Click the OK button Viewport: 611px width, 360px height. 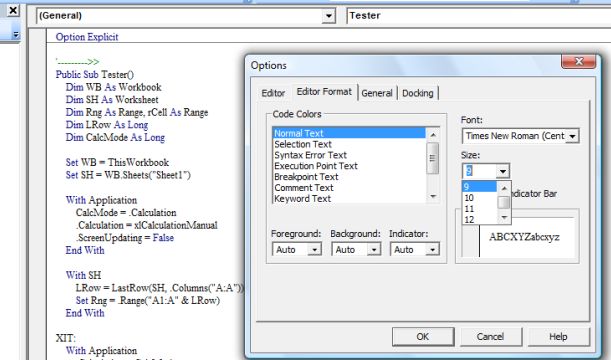[423, 337]
